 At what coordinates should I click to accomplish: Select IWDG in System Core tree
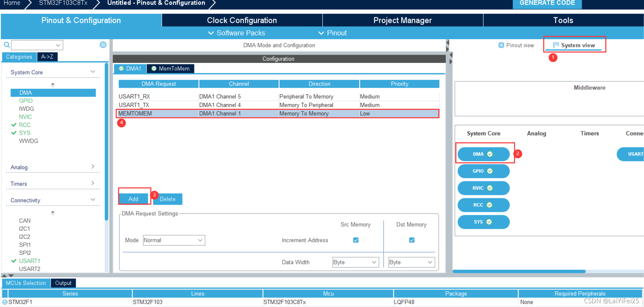click(x=26, y=109)
